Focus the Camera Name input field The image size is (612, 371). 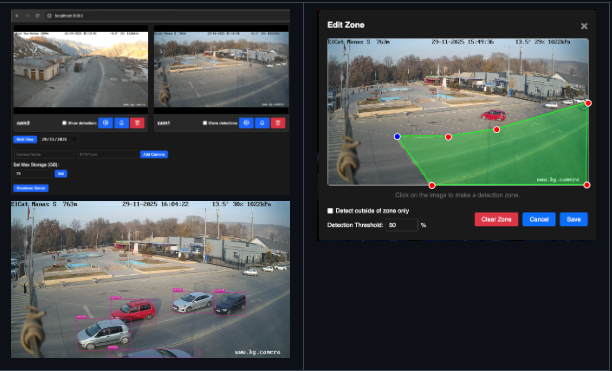click(x=44, y=154)
